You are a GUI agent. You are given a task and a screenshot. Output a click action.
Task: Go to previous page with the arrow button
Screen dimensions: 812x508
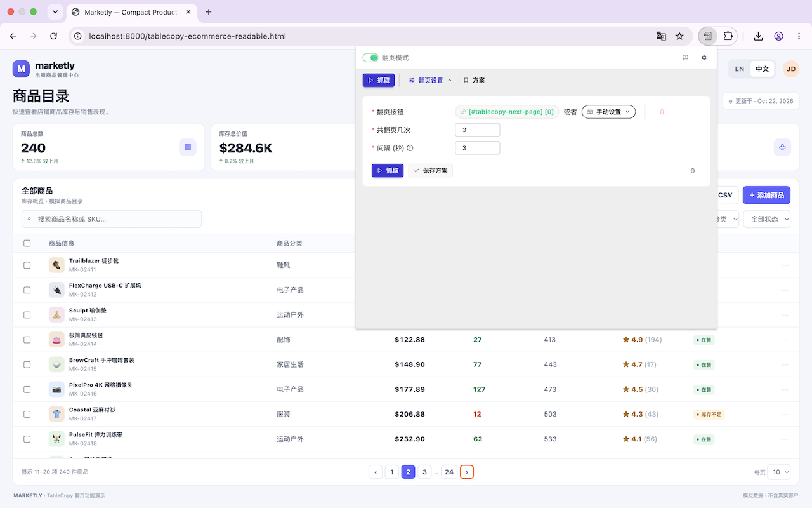click(375, 472)
